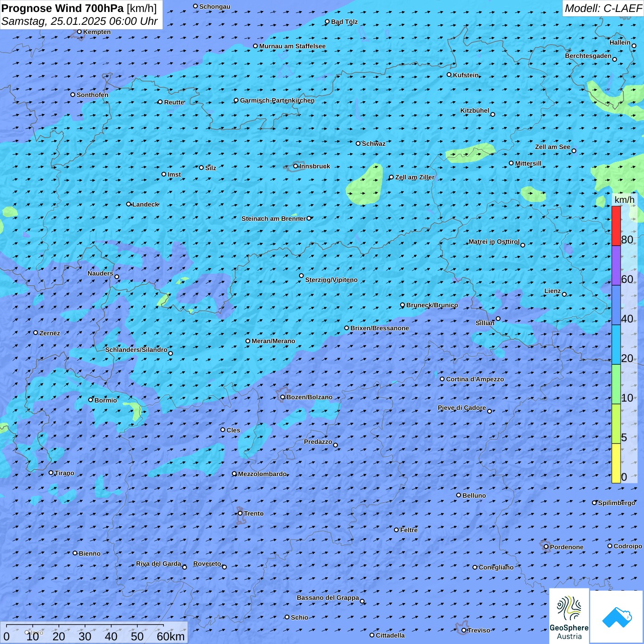644x644 pixels.
Task: Click the Kitzbühel location marker
Action: [493, 115]
